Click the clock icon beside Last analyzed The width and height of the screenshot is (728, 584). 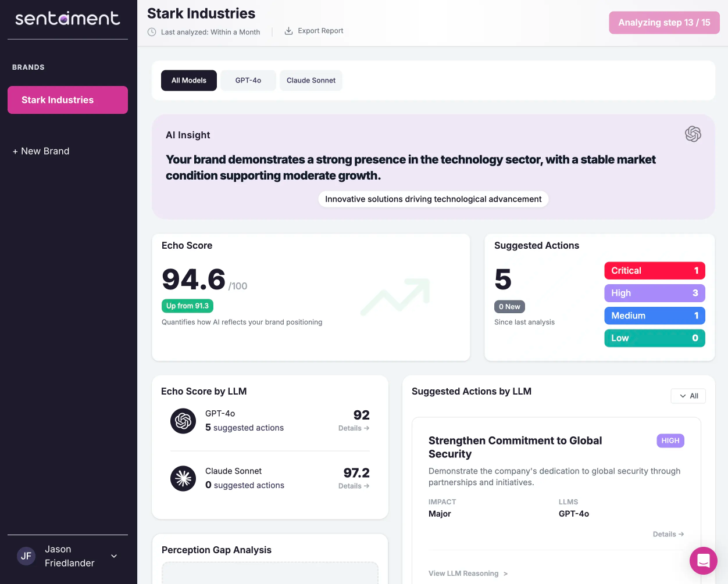coord(152,32)
